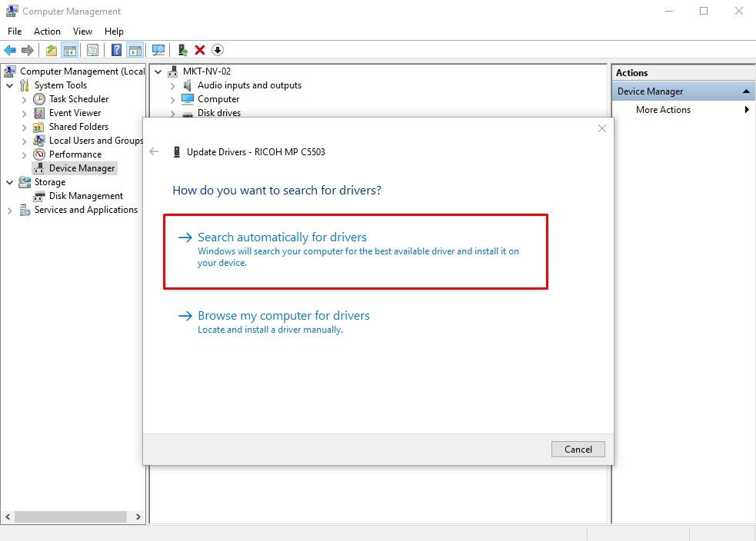Image resolution: width=756 pixels, height=541 pixels.
Task: Click the Storage icon in tree
Action: coord(25,182)
